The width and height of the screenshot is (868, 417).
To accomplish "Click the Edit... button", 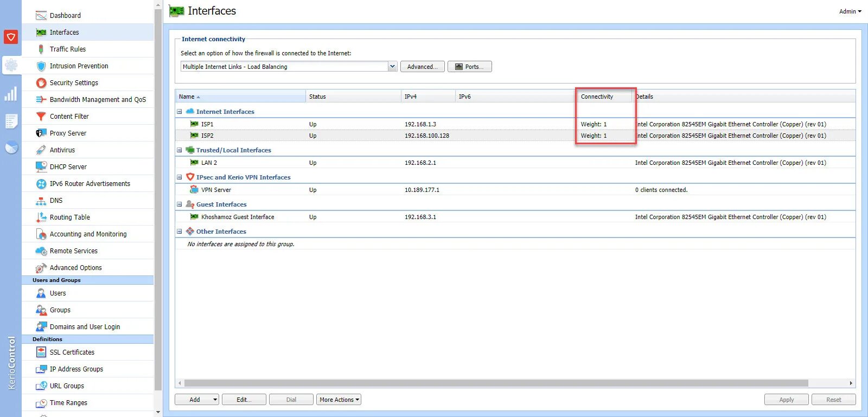I will tap(244, 400).
